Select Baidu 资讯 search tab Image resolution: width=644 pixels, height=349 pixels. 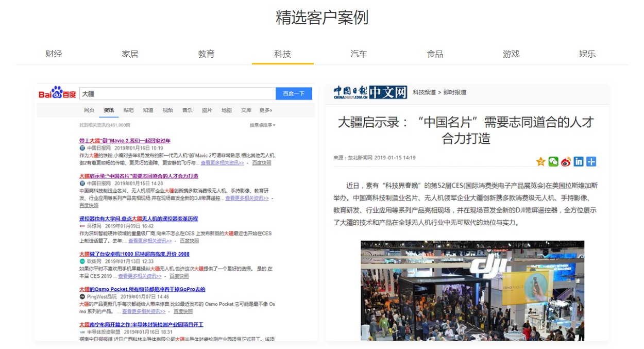click(109, 110)
